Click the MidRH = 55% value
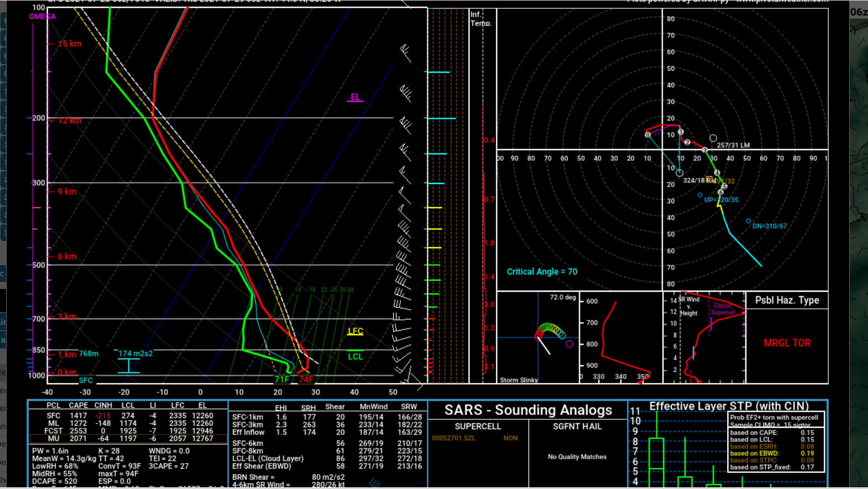 click(x=55, y=474)
